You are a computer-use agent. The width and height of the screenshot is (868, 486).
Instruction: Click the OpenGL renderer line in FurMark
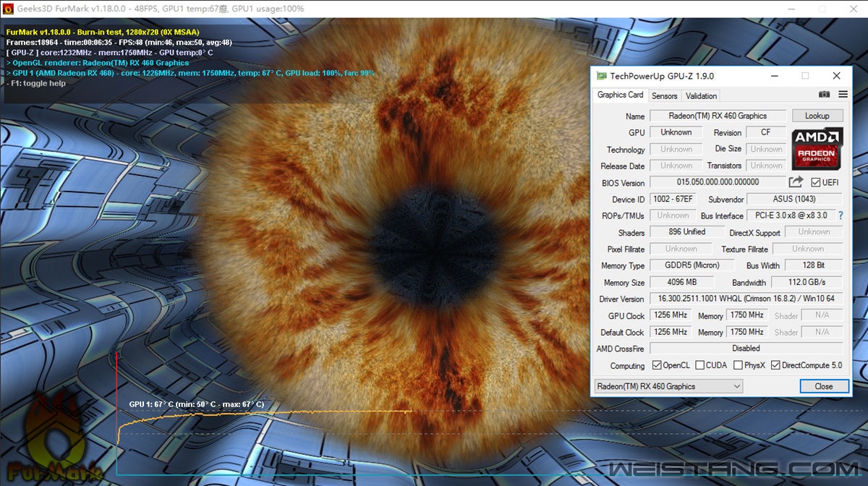click(98, 63)
